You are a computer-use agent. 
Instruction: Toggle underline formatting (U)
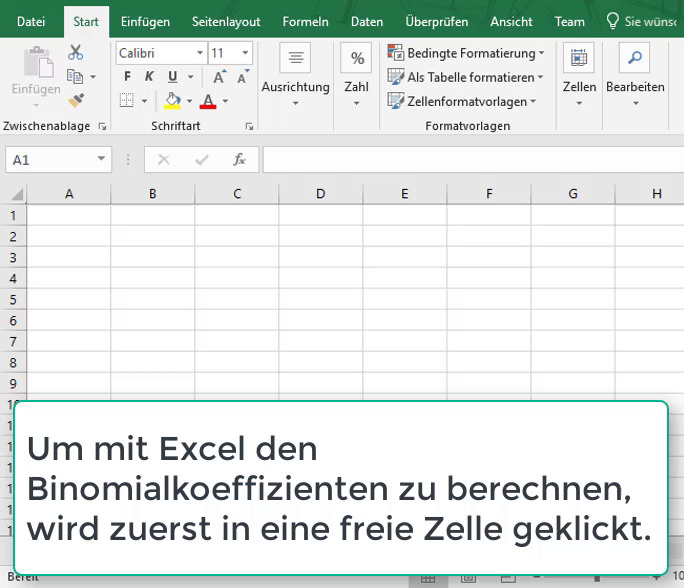point(173,77)
